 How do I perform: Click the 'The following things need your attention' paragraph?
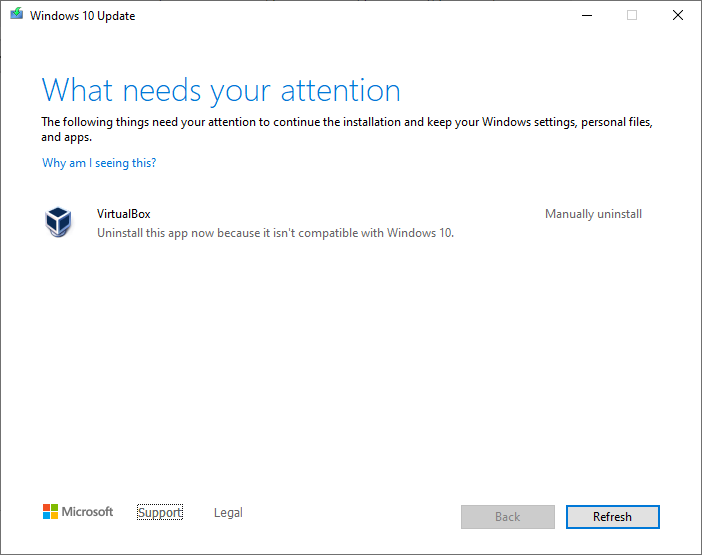pos(347,129)
